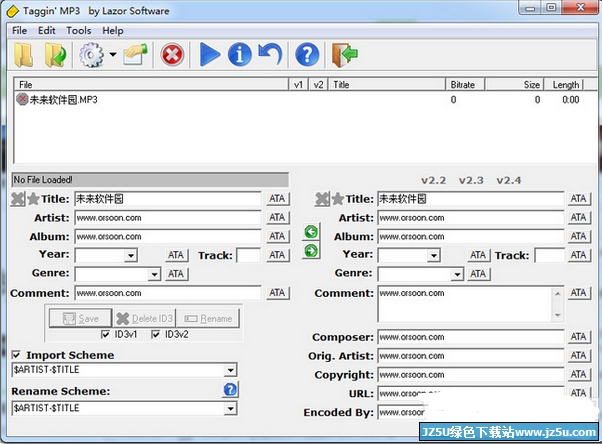Click the star icon beside ID3v2 Title
Screen dimensions: 602x444
point(337,199)
